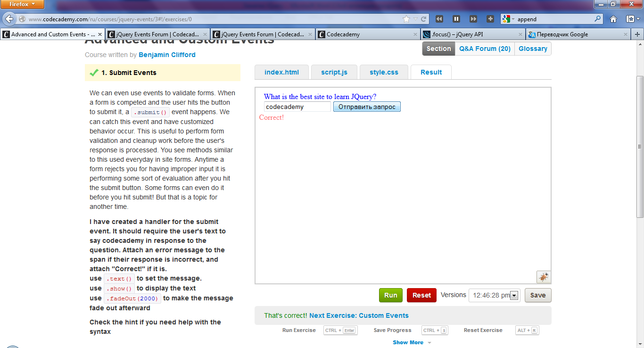Open the 'Glossary' tab
644x348 pixels.
[533, 49]
